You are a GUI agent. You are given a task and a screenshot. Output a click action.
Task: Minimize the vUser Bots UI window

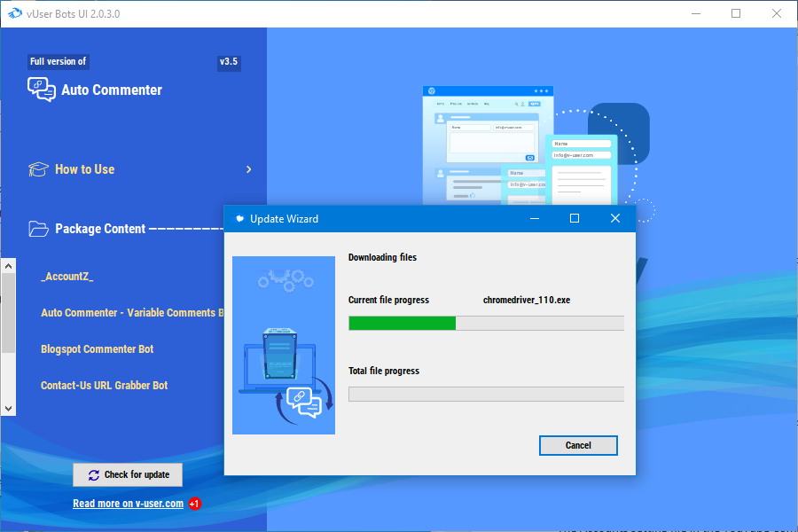pyautogui.click(x=696, y=14)
